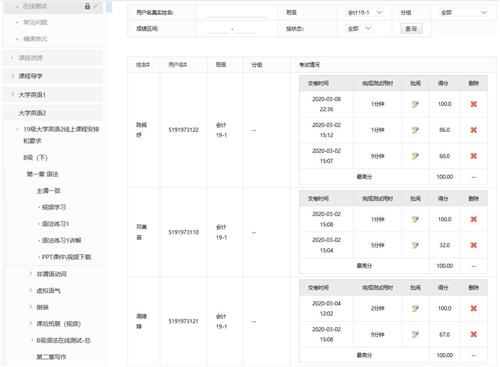Delete the attempt scored 86.0
Viewport: 500px width, 367px height.
point(473,130)
